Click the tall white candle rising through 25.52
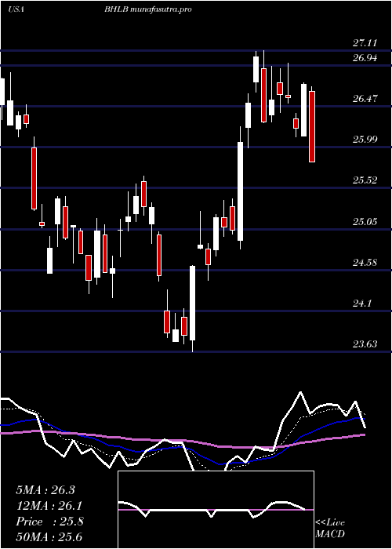The height and width of the screenshot is (549, 392). pos(241,191)
